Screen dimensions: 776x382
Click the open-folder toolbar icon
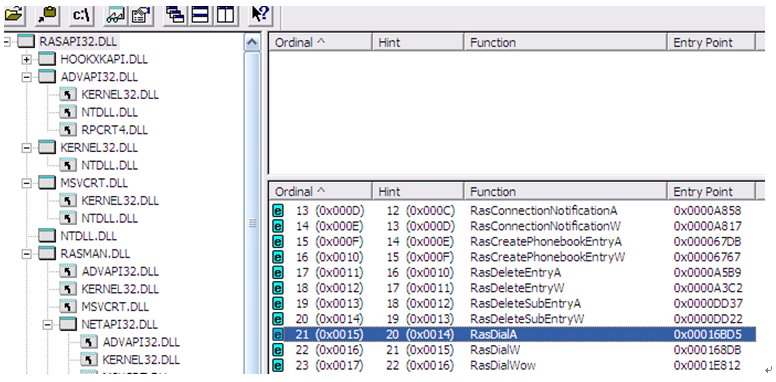tap(14, 15)
